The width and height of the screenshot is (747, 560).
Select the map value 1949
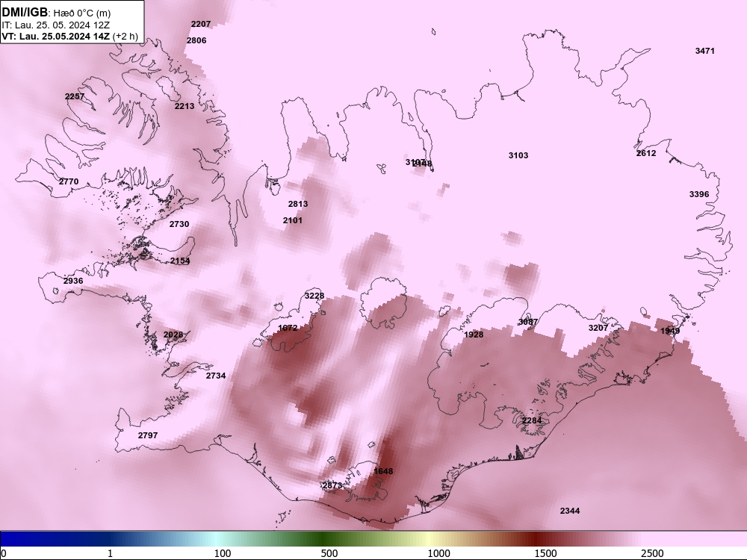[x=670, y=331]
